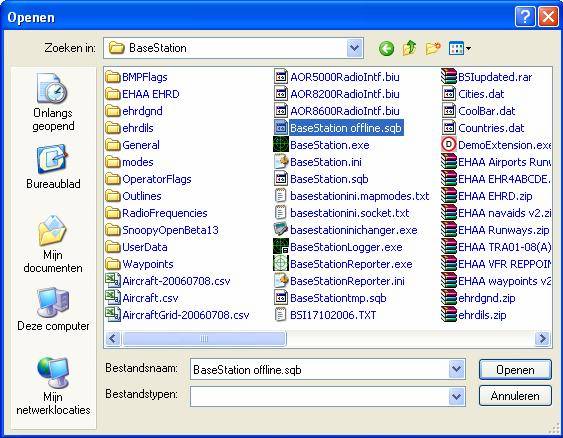Select the BSIupdated.rar archive

pos(487,77)
